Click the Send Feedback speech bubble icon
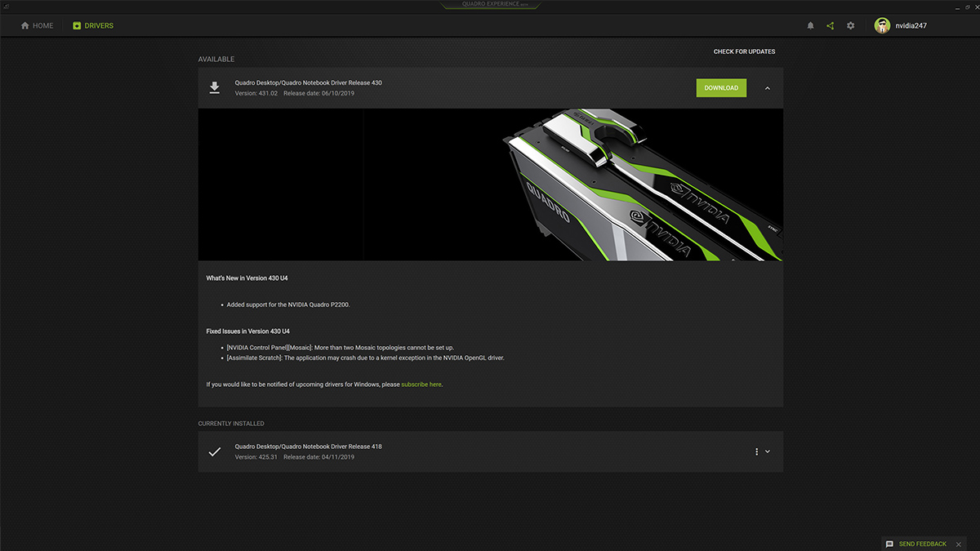 point(889,544)
